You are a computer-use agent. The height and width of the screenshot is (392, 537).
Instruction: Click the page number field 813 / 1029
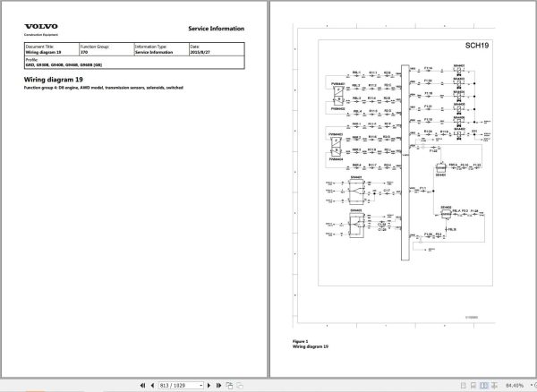point(179,386)
